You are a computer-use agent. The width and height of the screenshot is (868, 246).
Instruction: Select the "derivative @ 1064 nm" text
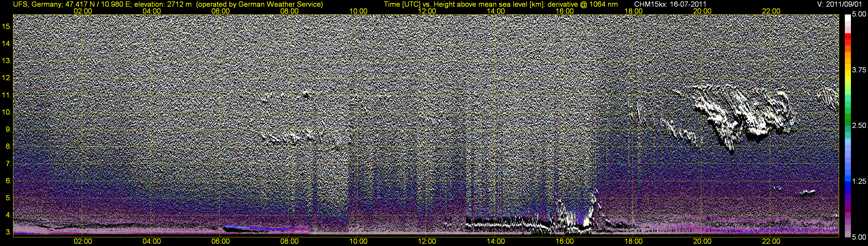point(583,4)
